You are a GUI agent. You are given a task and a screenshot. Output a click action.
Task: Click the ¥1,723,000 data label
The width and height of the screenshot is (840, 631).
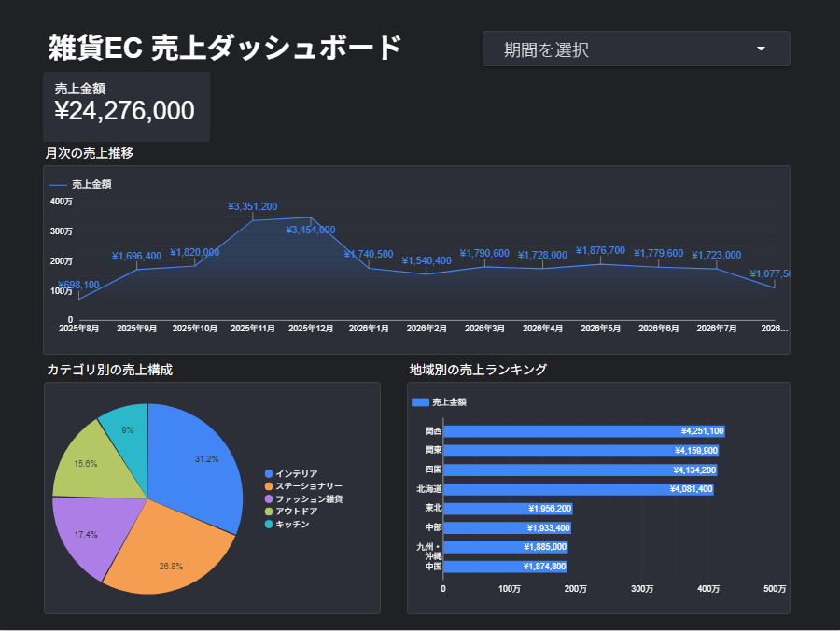tap(716, 255)
